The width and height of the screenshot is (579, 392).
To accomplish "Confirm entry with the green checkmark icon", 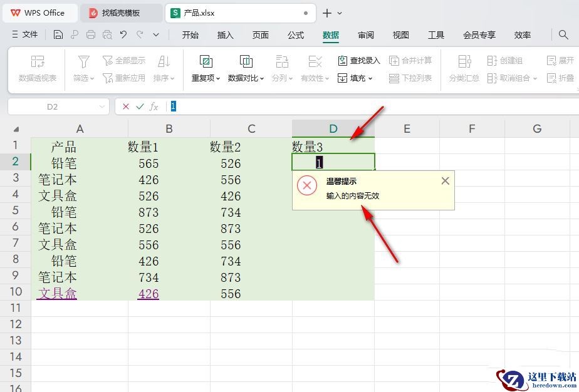I will [140, 106].
